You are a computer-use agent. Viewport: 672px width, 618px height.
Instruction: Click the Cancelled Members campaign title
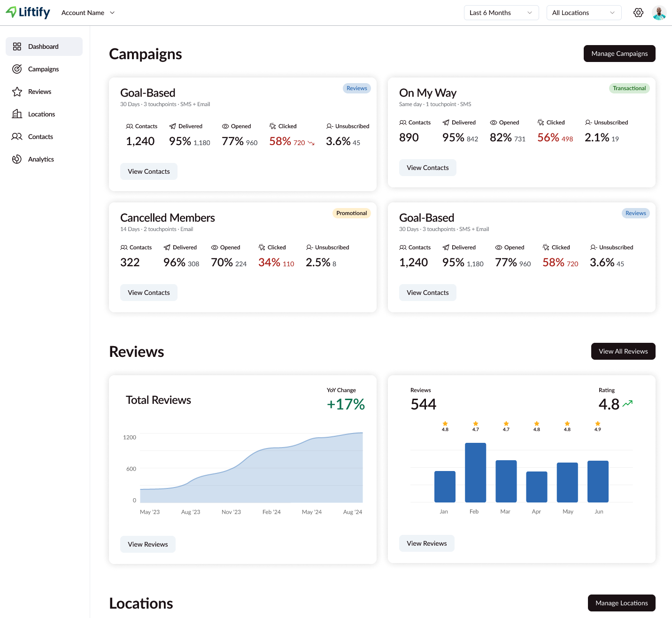click(168, 218)
